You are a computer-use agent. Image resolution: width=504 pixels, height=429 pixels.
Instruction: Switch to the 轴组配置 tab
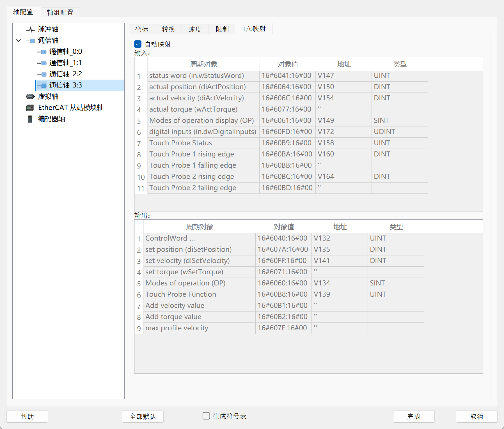[60, 12]
